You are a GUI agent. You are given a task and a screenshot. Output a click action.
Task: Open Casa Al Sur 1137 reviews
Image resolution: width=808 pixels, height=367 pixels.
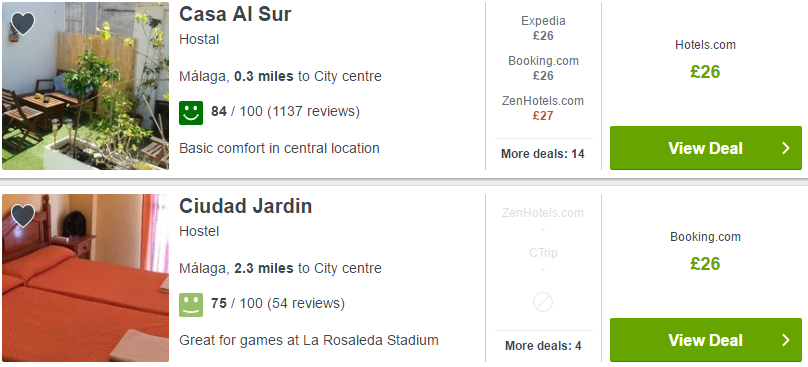[313, 111]
